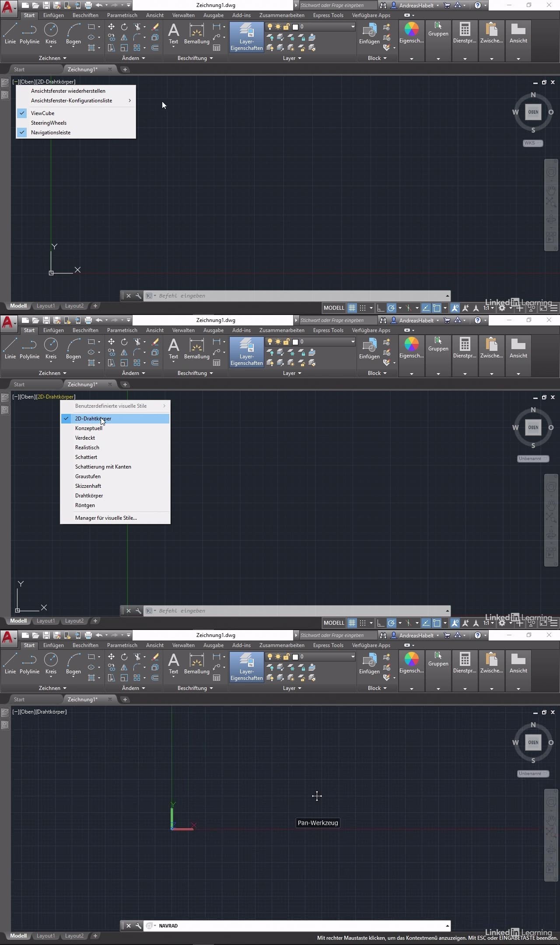The image size is (560, 945).
Task: Click the Einfügen block icon
Action: tap(369, 33)
